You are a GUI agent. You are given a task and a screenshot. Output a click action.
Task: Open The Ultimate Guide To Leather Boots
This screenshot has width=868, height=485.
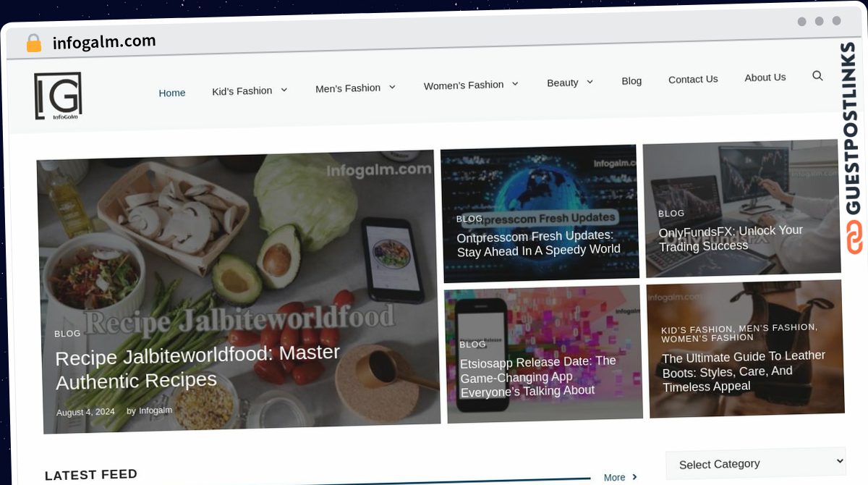click(x=744, y=371)
